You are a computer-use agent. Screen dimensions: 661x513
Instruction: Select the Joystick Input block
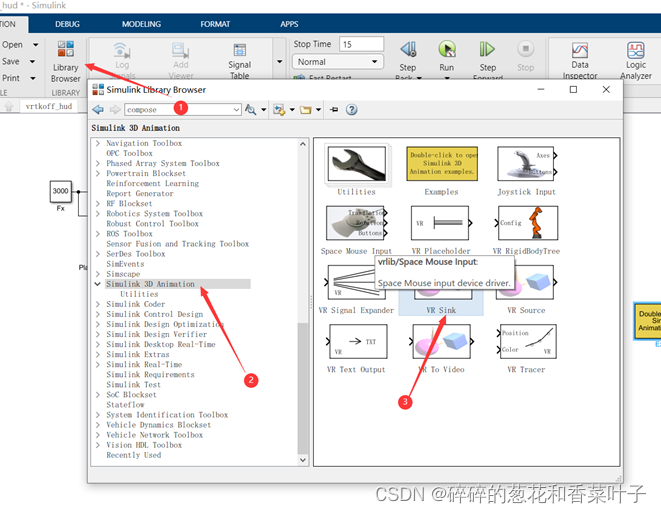(x=526, y=164)
